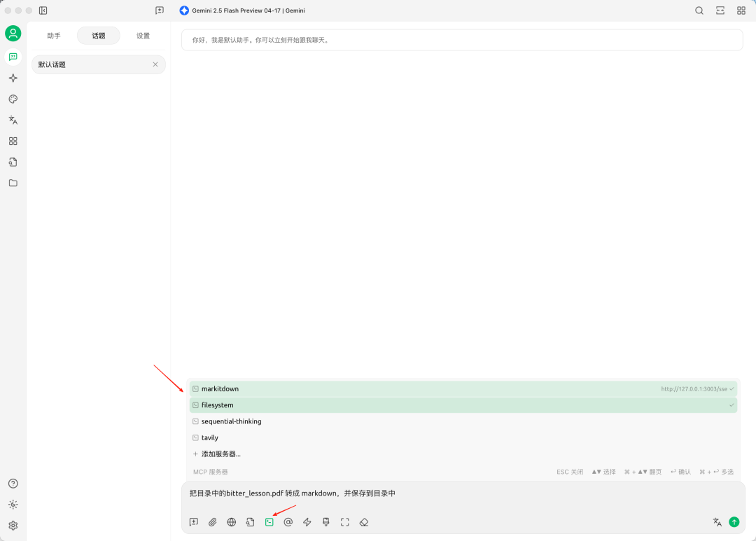This screenshot has width=756, height=541.
Task: Click the eraser clear-context icon
Action: point(364,522)
